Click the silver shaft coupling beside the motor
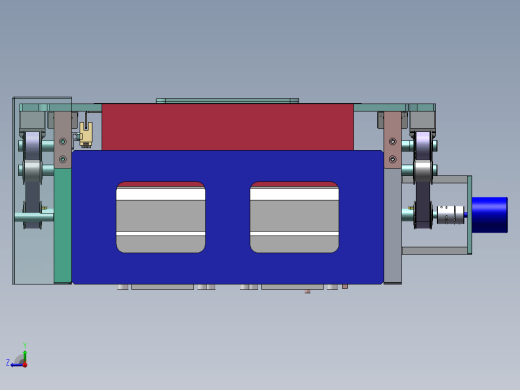 [450, 215]
